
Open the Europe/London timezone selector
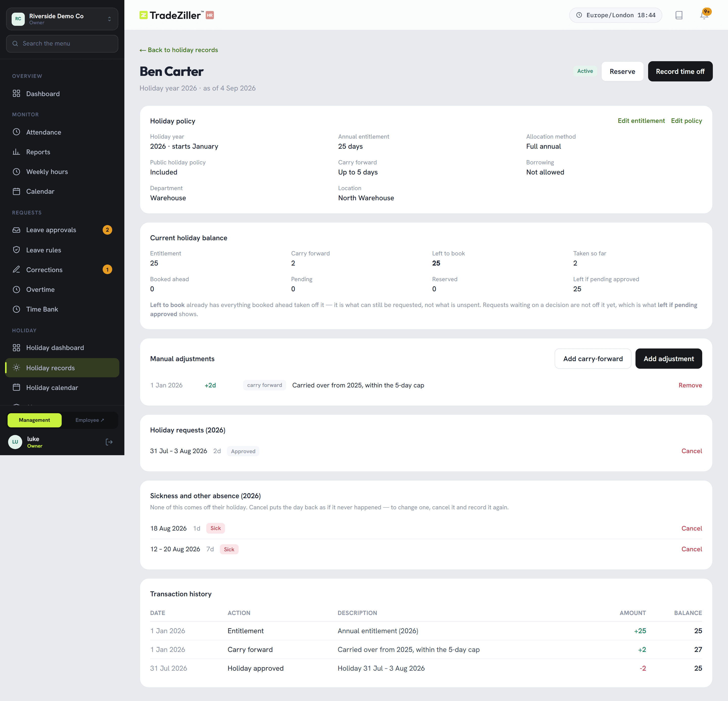(616, 15)
